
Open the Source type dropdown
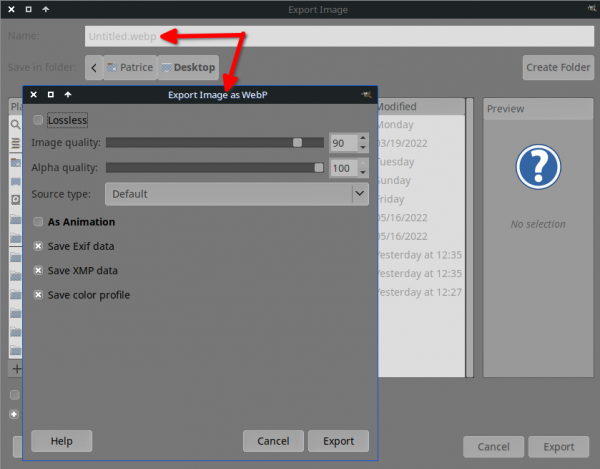tap(237, 194)
